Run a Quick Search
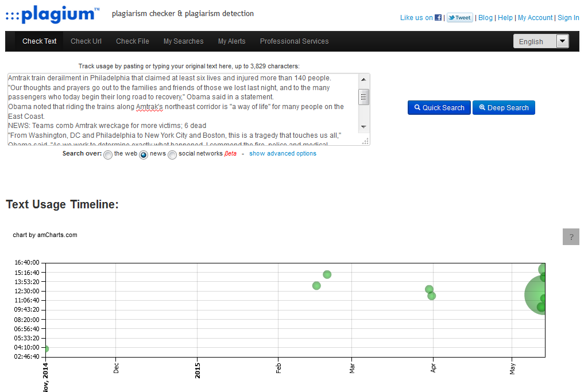588x392 pixels. point(439,107)
